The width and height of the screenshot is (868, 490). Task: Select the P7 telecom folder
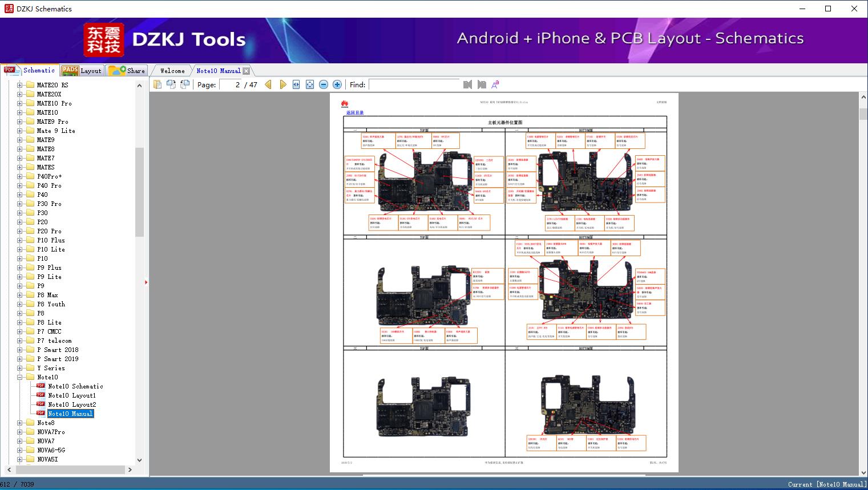coord(54,341)
